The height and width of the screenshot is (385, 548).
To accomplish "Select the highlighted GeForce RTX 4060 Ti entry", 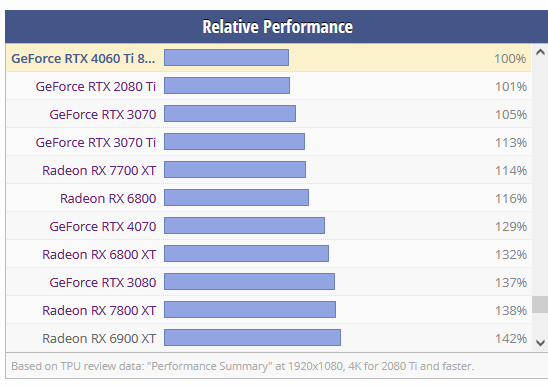I will coord(83,58).
